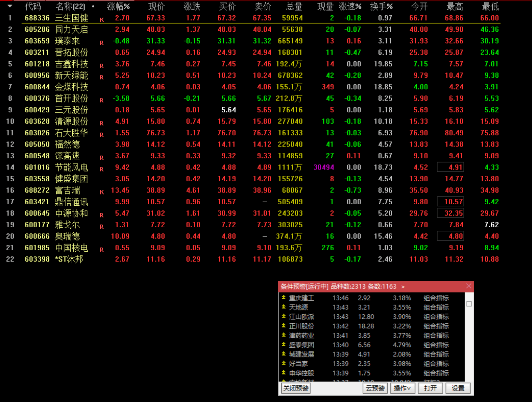Screen dimensions: 532x402
Task: Select the stock name 奥瑞德
Action: pos(67,236)
